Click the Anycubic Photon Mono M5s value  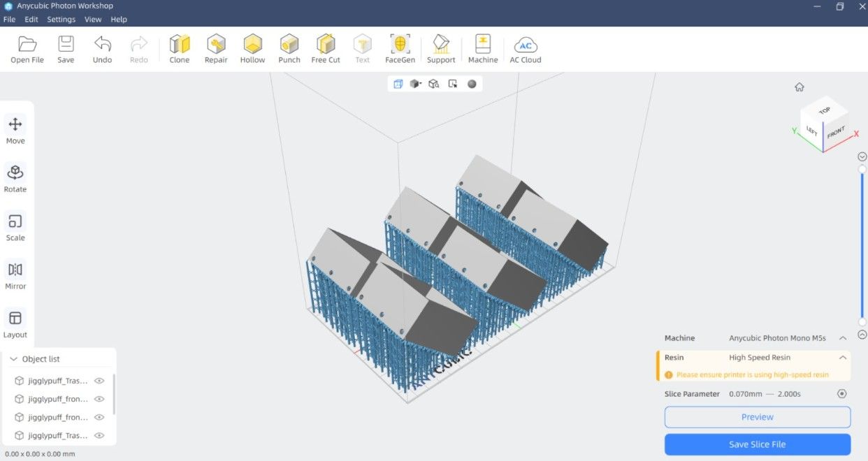(777, 338)
